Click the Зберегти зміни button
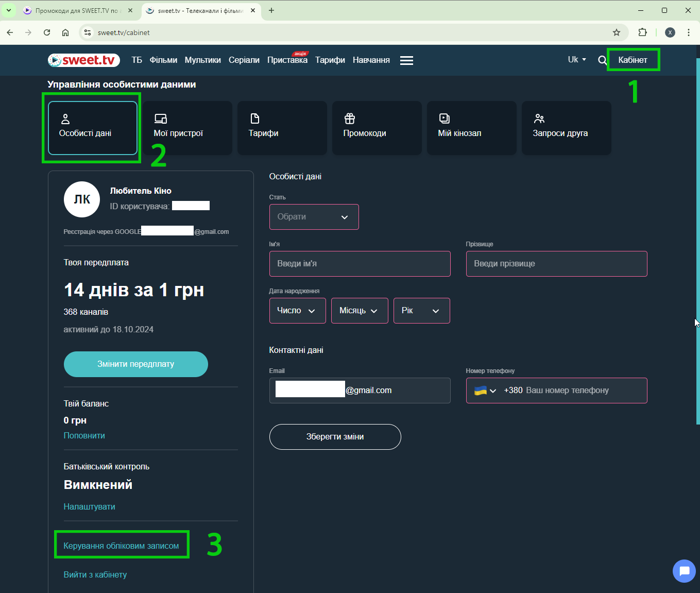 tap(335, 437)
